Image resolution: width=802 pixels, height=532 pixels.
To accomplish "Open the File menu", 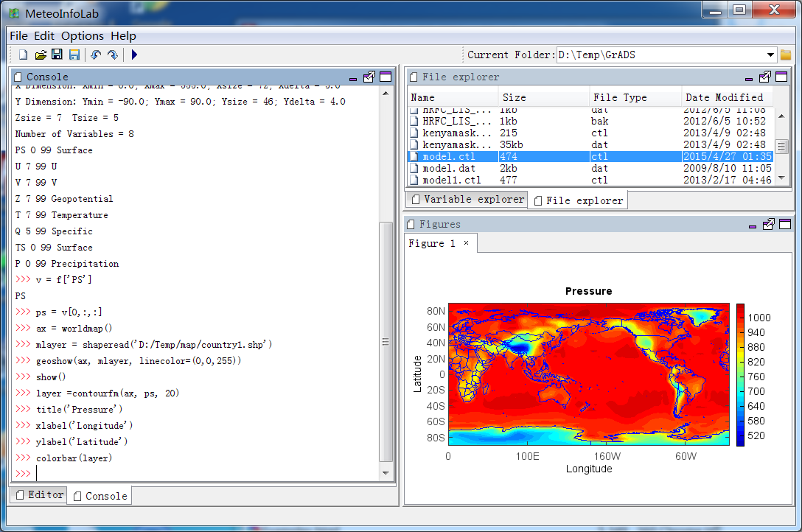I will 18,36.
